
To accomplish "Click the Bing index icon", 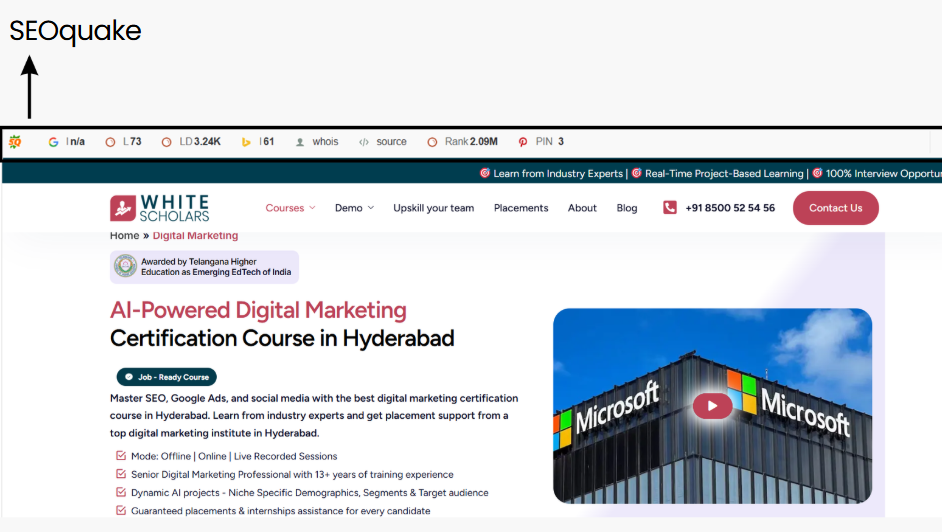I will 246,142.
